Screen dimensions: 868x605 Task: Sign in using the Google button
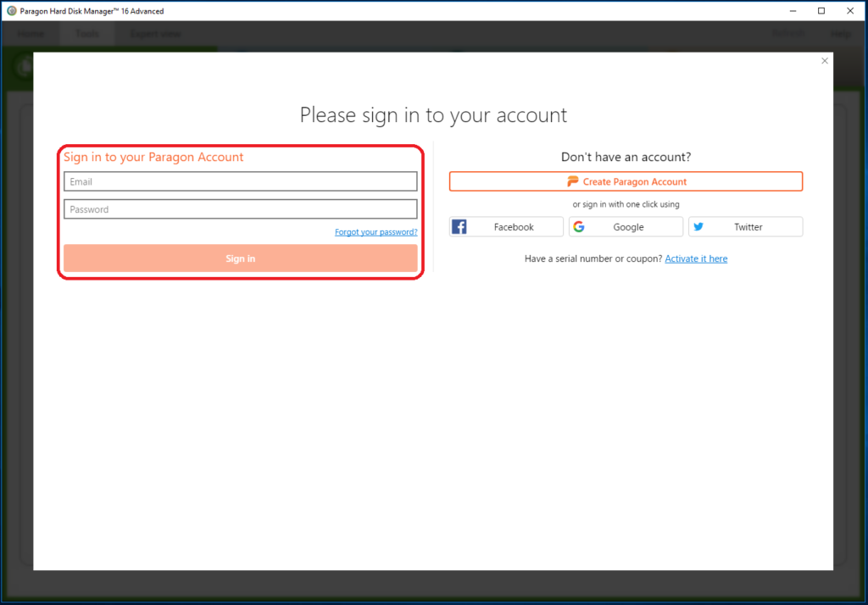point(626,226)
